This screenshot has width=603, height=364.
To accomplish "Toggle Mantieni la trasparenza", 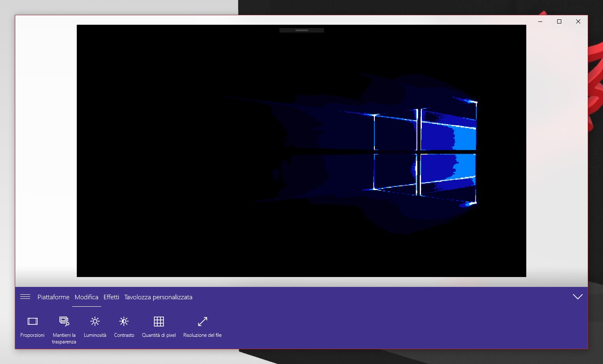I will click(64, 330).
